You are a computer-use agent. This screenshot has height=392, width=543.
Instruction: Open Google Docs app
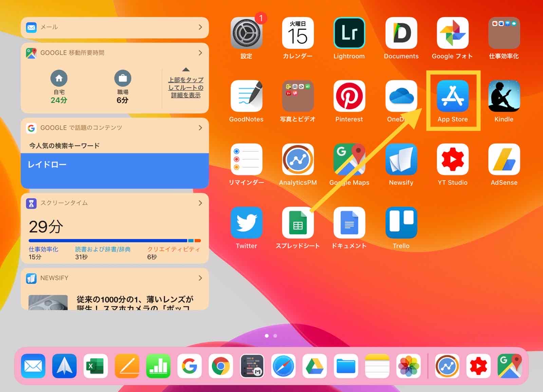(349, 223)
